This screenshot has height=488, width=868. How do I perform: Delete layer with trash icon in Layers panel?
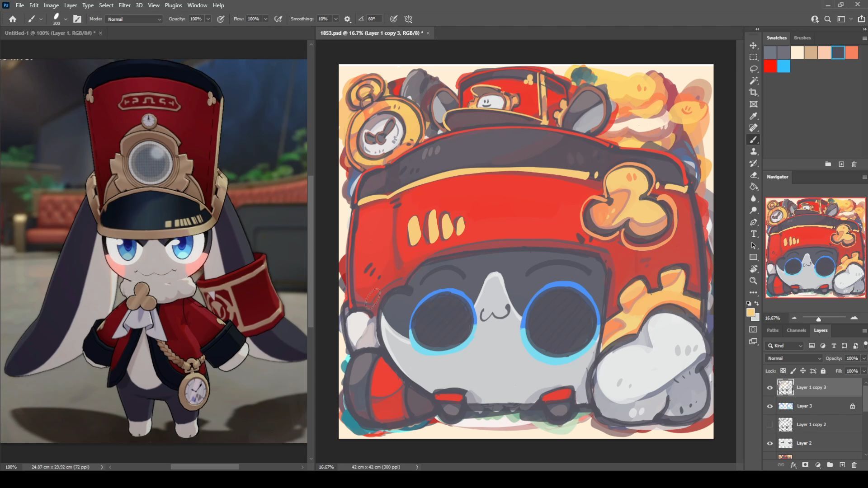pos(854,465)
